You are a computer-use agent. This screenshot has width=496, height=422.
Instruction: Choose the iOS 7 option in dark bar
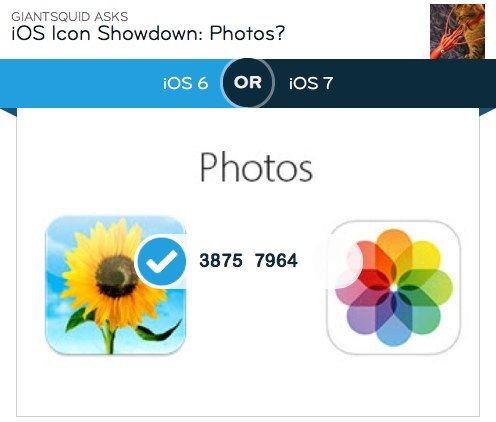point(311,83)
